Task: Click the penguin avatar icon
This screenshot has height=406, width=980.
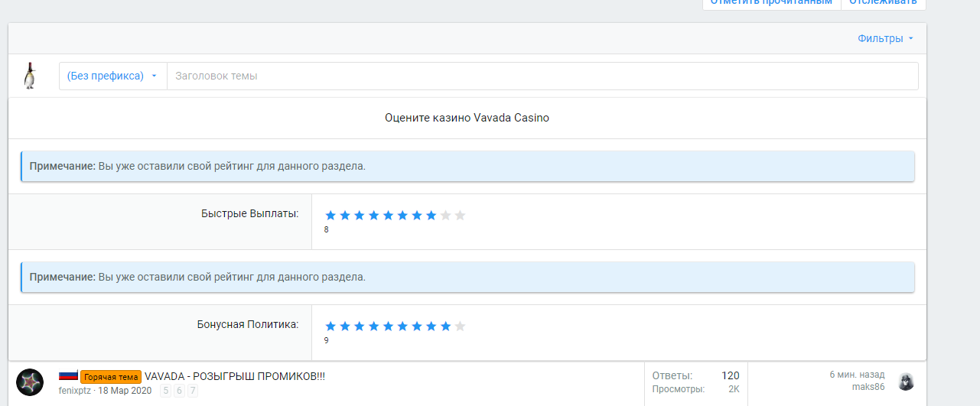Action: tap(30, 76)
